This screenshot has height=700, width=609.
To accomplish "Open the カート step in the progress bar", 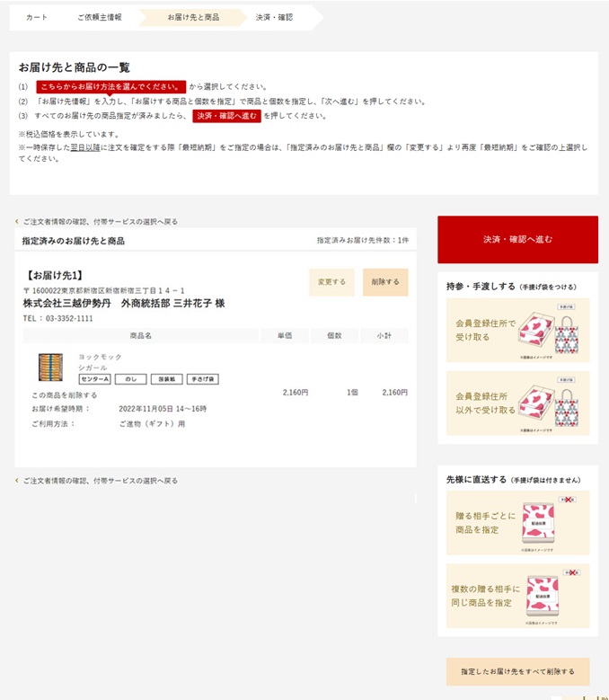I will point(37,17).
